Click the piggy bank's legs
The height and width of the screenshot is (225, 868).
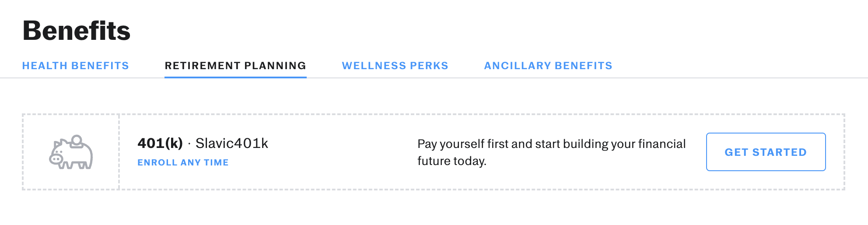click(x=75, y=165)
